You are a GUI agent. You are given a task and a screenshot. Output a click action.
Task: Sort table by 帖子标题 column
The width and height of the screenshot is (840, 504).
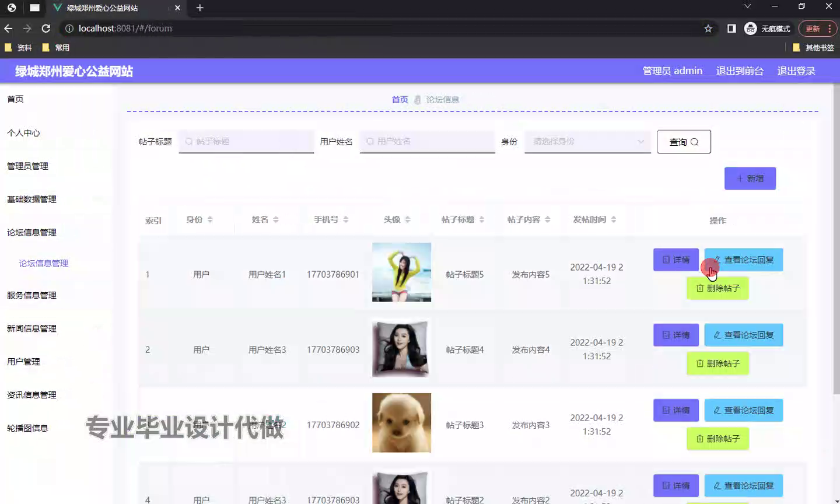coord(482,219)
